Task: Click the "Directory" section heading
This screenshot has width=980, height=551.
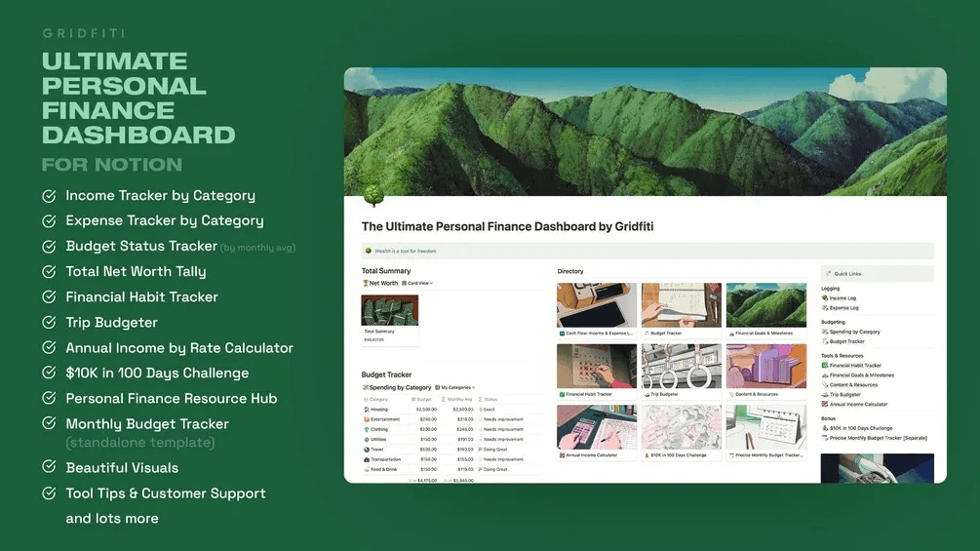Action: [x=570, y=271]
